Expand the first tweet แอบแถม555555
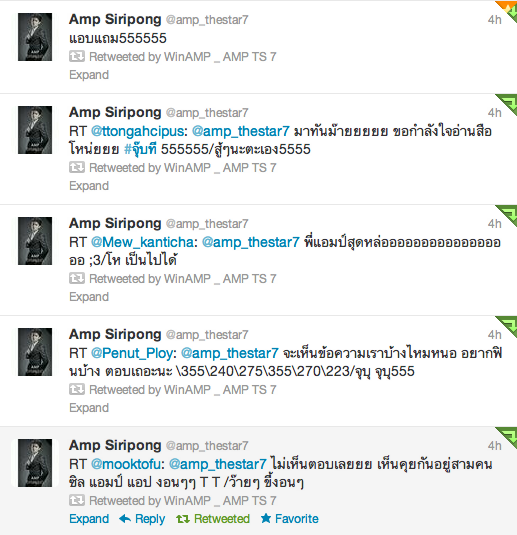Viewport: 517px width, 535px height. [89, 75]
